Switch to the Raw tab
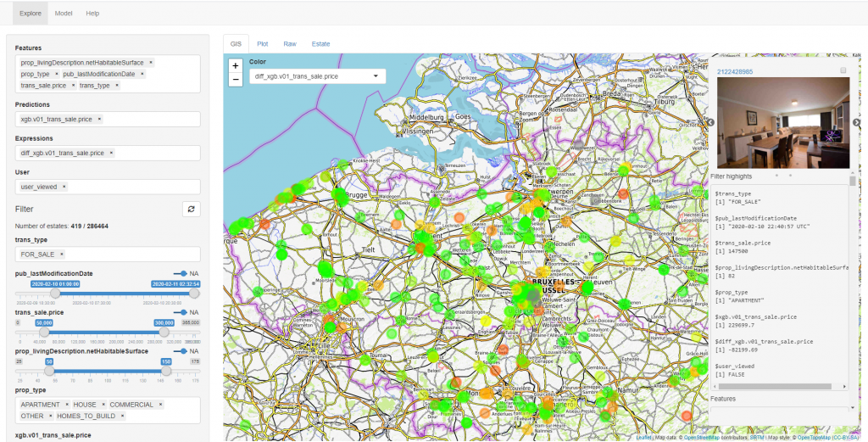 290,44
